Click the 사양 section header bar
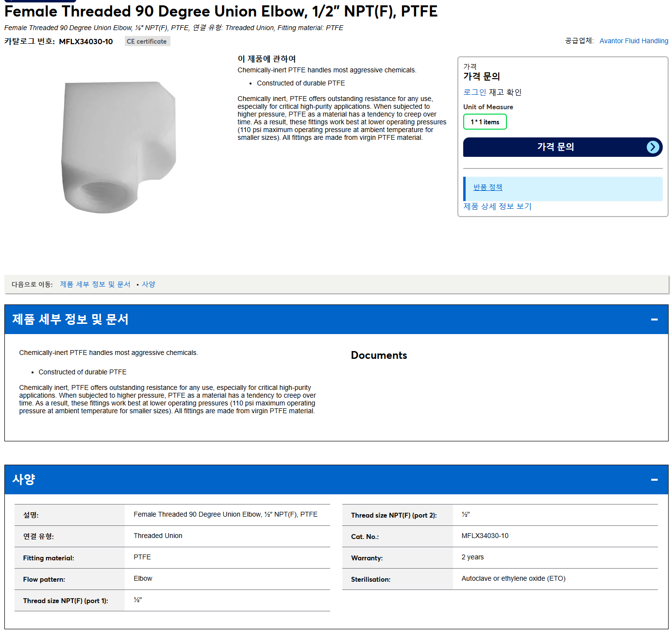Image resolution: width=672 pixels, height=639 pixels. coord(336,480)
